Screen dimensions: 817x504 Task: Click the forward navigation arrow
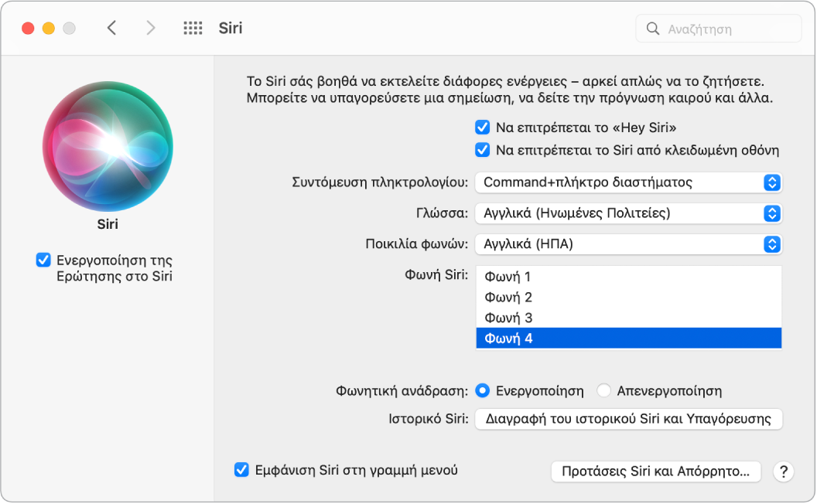click(149, 27)
